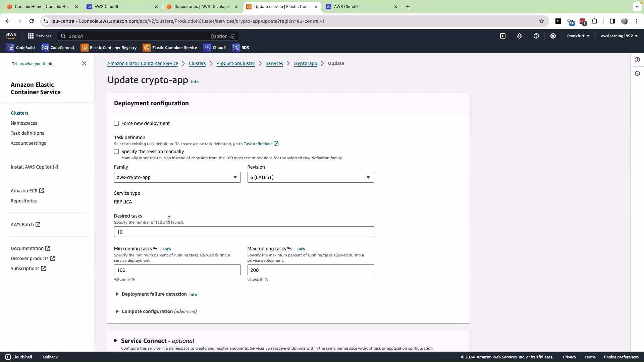Switch to Repositories AWS Developer tab
The width and height of the screenshot is (644, 362).
(x=202, y=7)
